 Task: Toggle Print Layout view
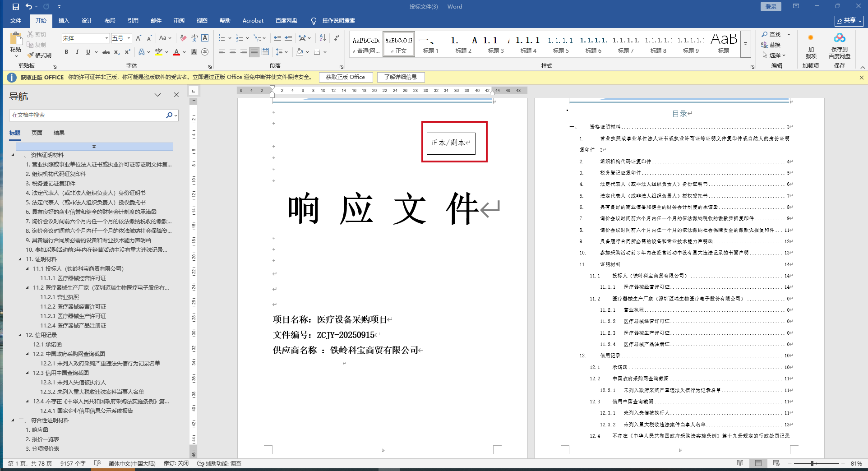[x=758, y=463]
